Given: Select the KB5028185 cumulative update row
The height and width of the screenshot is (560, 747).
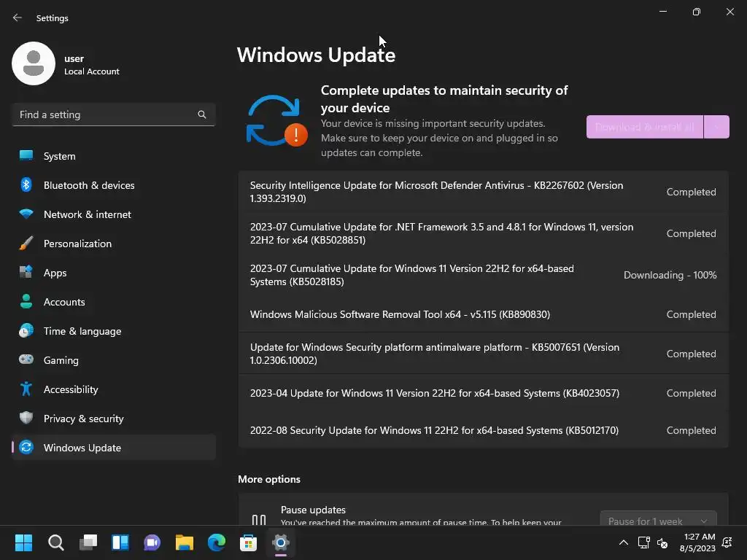Looking at the screenshot, I should (x=483, y=275).
